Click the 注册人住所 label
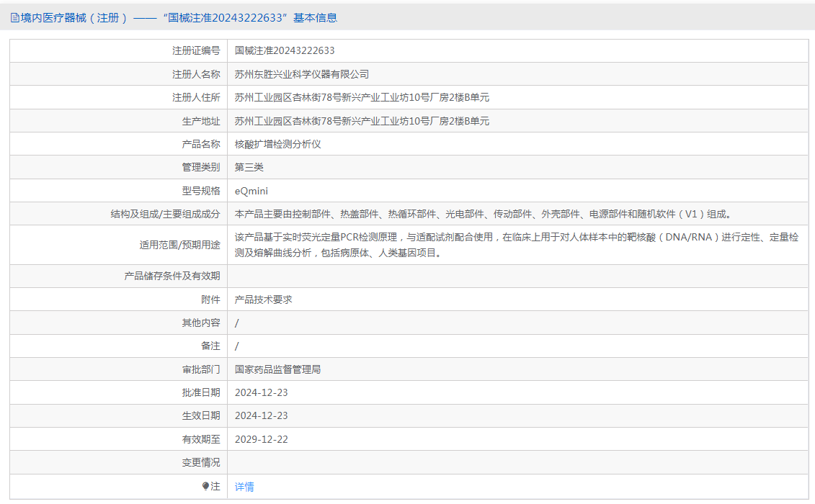 point(196,97)
